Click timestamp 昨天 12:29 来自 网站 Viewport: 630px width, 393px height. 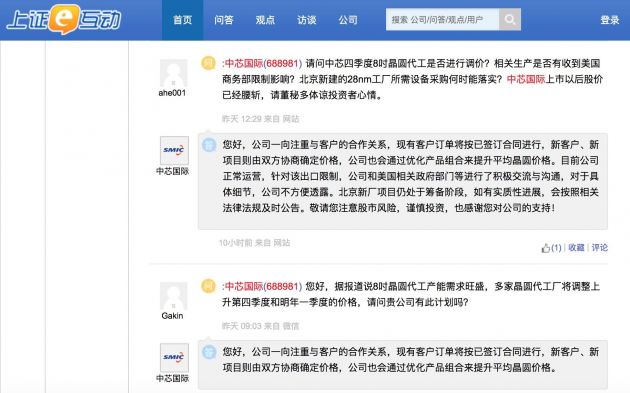coord(260,119)
